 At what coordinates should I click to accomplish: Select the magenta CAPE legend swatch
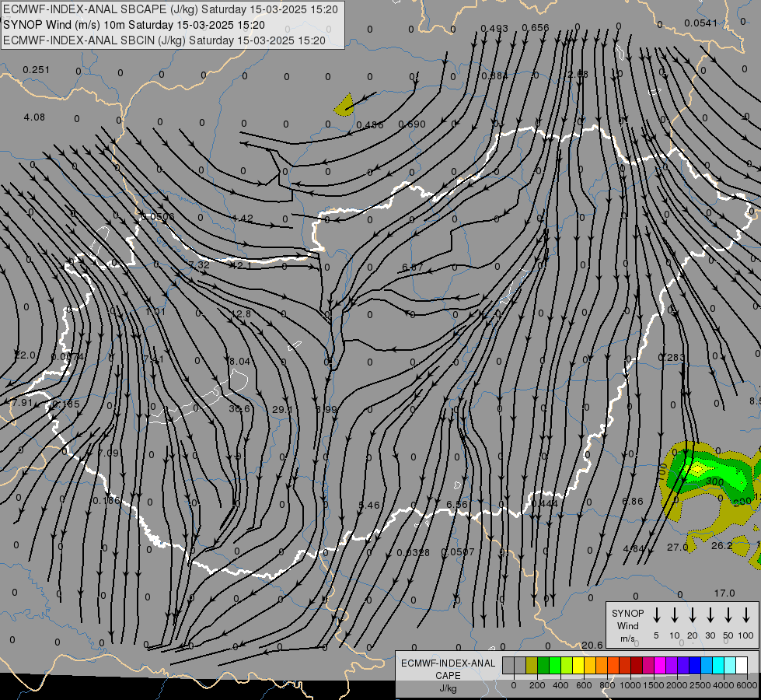tap(660, 665)
